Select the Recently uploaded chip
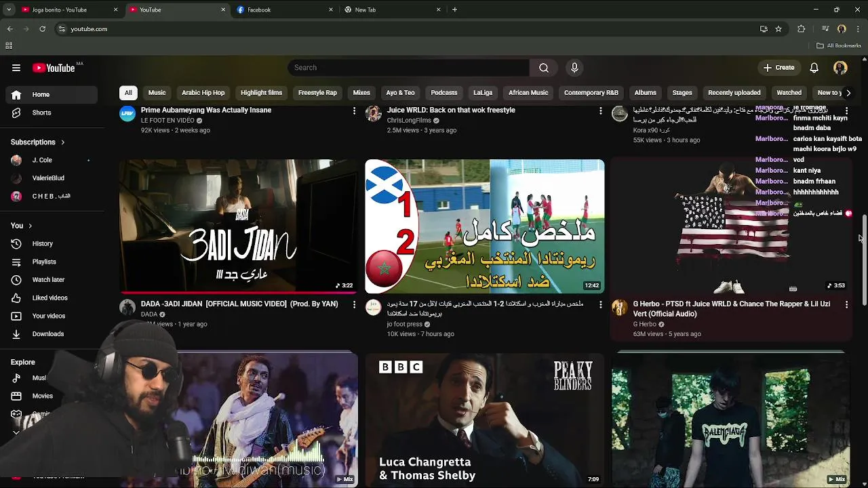Image resolution: width=868 pixels, height=488 pixels. [x=734, y=93]
